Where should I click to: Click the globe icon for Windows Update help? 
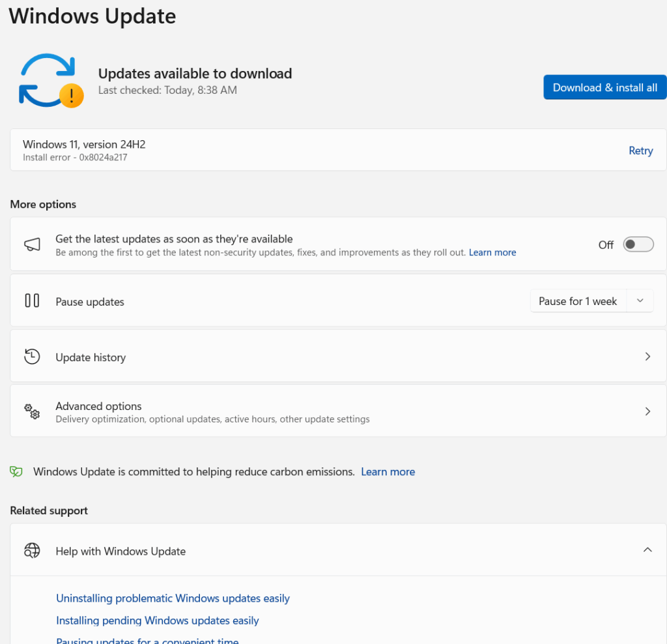(32, 551)
